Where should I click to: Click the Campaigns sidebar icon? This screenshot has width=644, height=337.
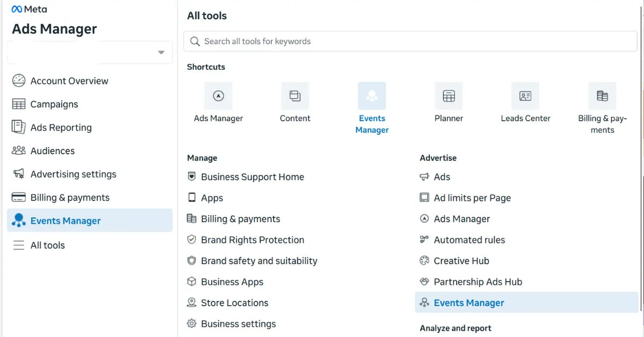click(19, 104)
